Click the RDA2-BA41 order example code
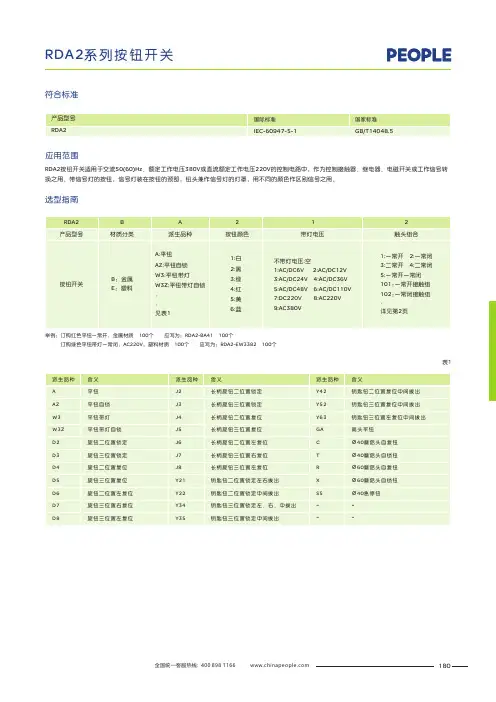This screenshot has height=702, width=496. point(198,335)
